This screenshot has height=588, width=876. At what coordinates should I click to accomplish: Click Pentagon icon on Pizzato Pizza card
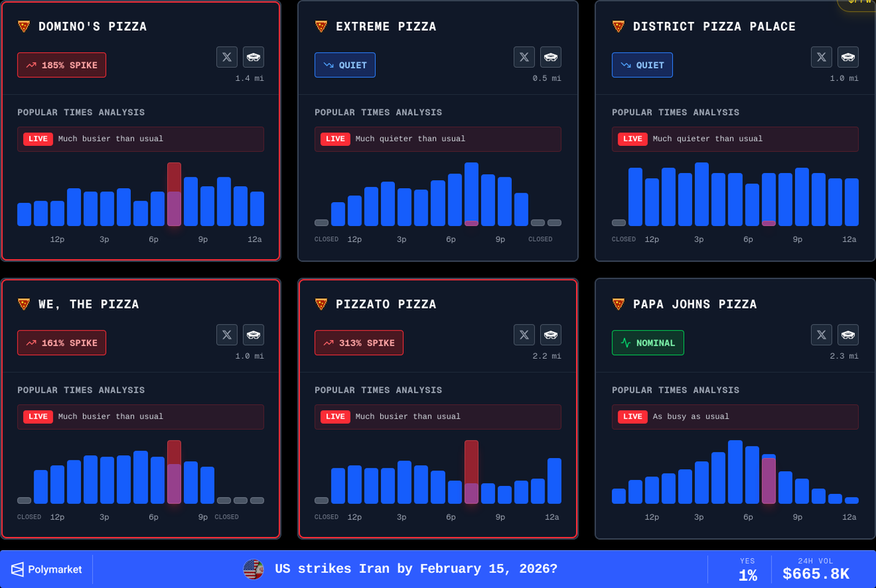550,335
